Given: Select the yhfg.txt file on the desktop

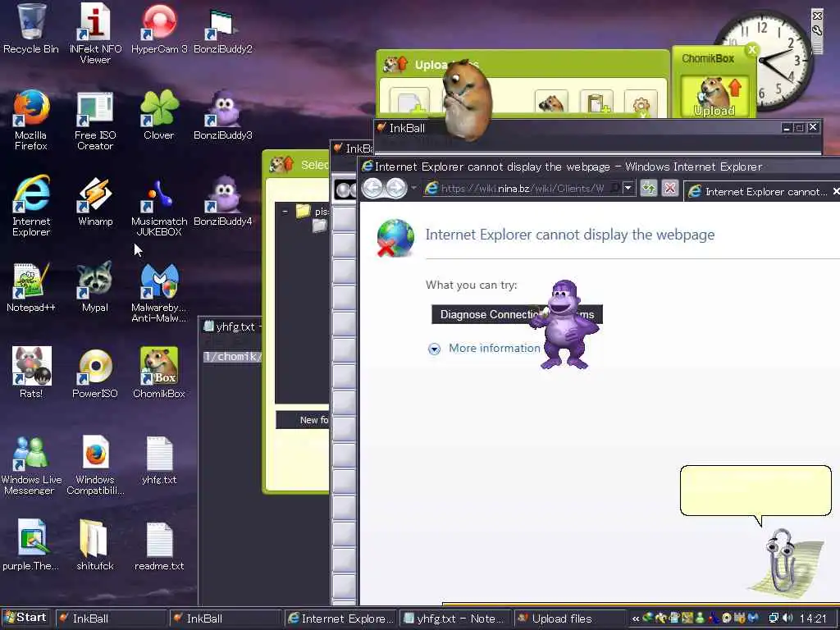Looking at the screenshot, I should [159, 459].
